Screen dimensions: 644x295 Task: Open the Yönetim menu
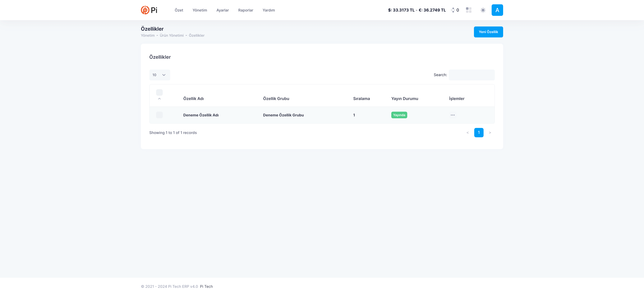200,10
